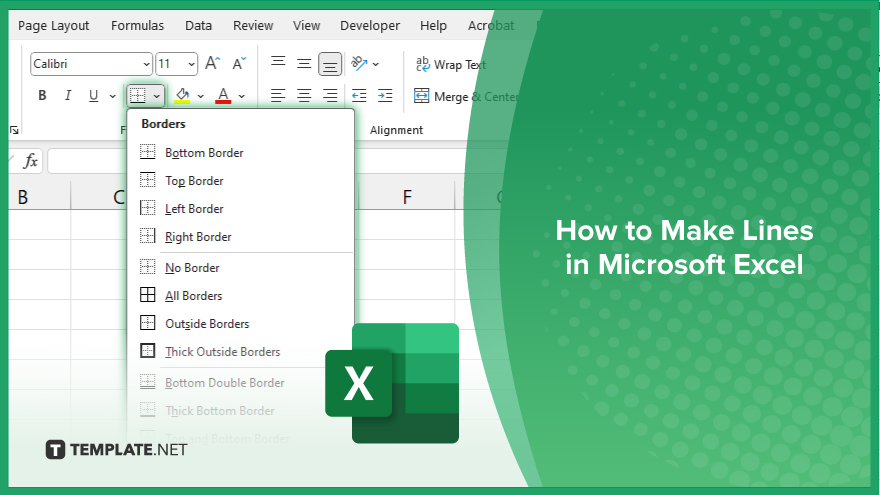
Task: Open the Formulas tab
Action: pos(138,26)
